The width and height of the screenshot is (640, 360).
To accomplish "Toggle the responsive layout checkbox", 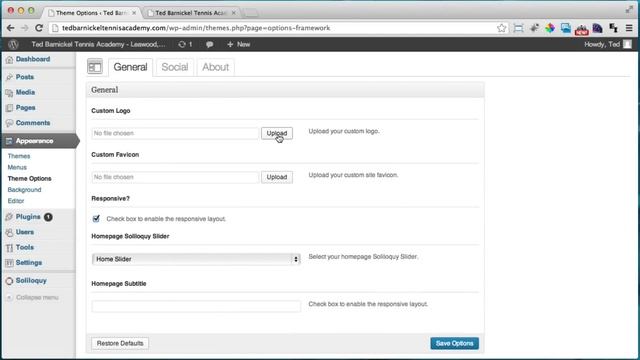I will pos(96,219).
